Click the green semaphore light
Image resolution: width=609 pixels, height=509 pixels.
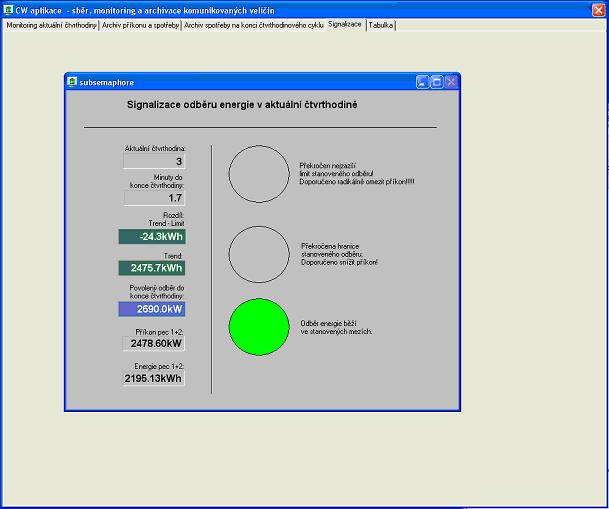258,326
